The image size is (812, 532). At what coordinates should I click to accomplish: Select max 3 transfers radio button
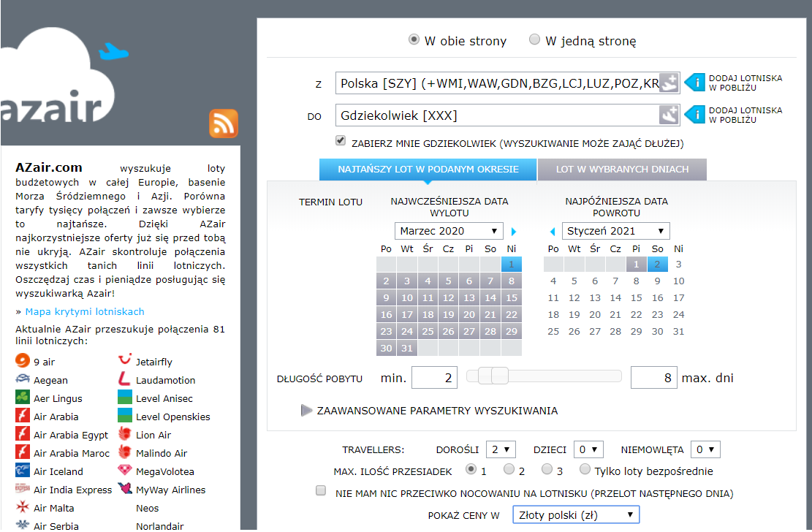547,469
